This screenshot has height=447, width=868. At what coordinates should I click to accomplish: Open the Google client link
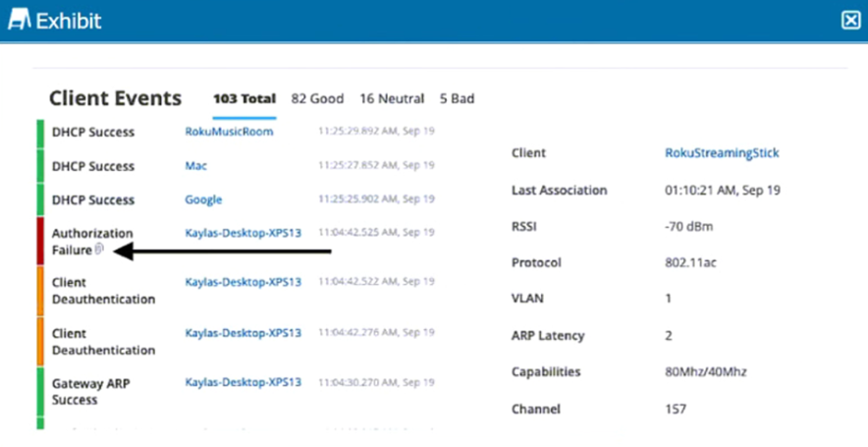(203, 199)
